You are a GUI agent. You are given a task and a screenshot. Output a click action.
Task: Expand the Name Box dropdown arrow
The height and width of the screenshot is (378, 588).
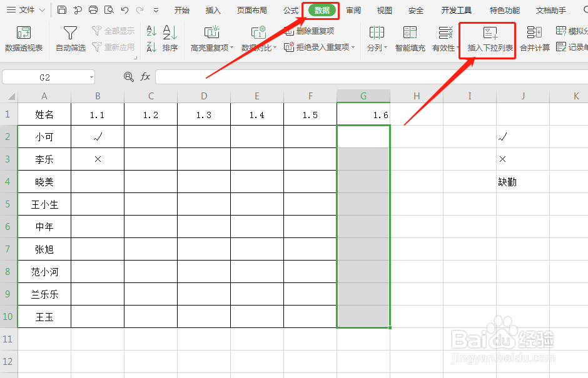click(91, 77)
